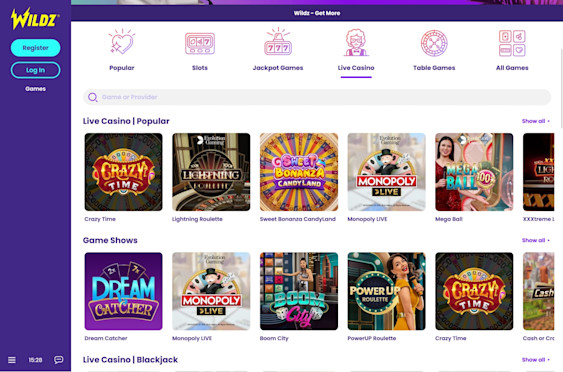Click the search magnifier icon
This screenshot has height=372, width=563.
point(93,97)
